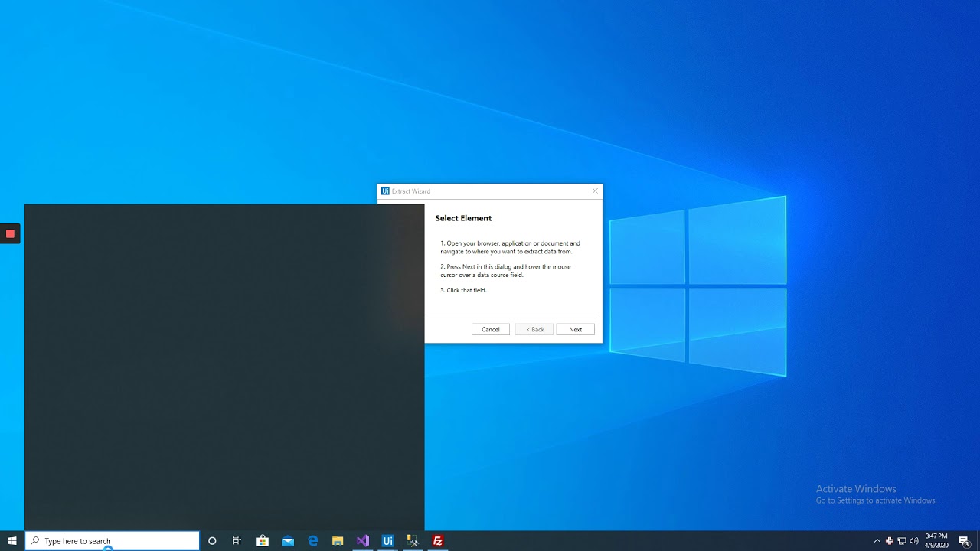Open File Explorer from the taskbar
Screen dimensions: 980x551
pyautogui.click(x=338, y=541)
